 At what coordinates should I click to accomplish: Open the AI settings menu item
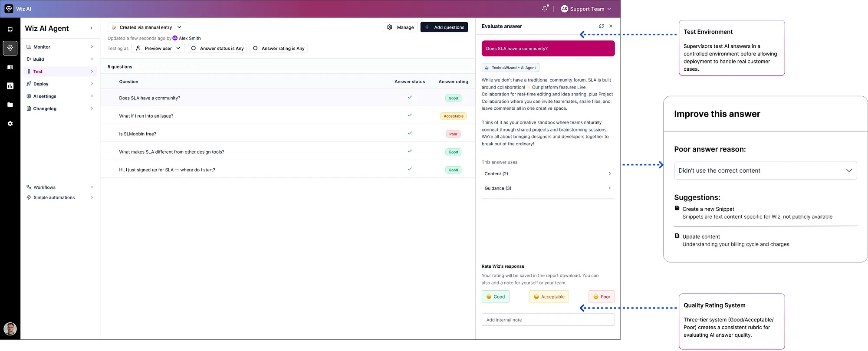tap(60, 96)
